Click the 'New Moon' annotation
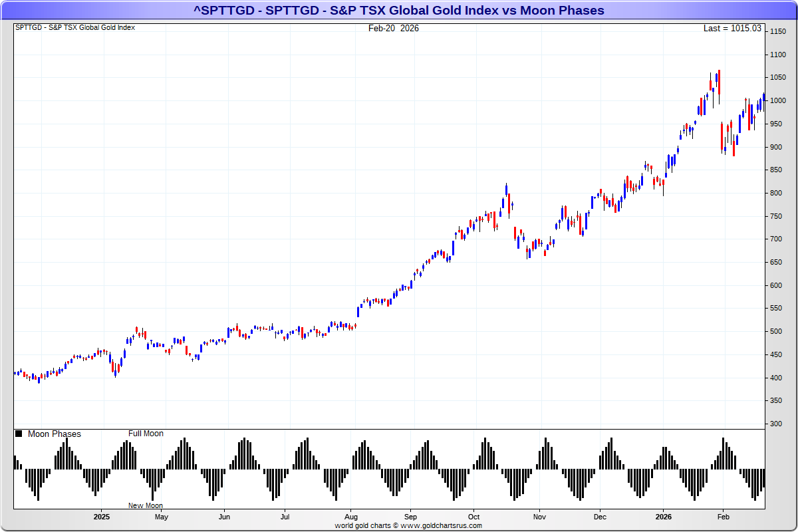This screenshot has width=798, height=532. [x=146, y=505]
